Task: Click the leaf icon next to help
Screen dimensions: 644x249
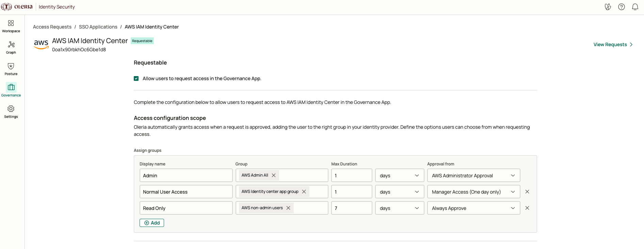Action: (x=608, y=7)
